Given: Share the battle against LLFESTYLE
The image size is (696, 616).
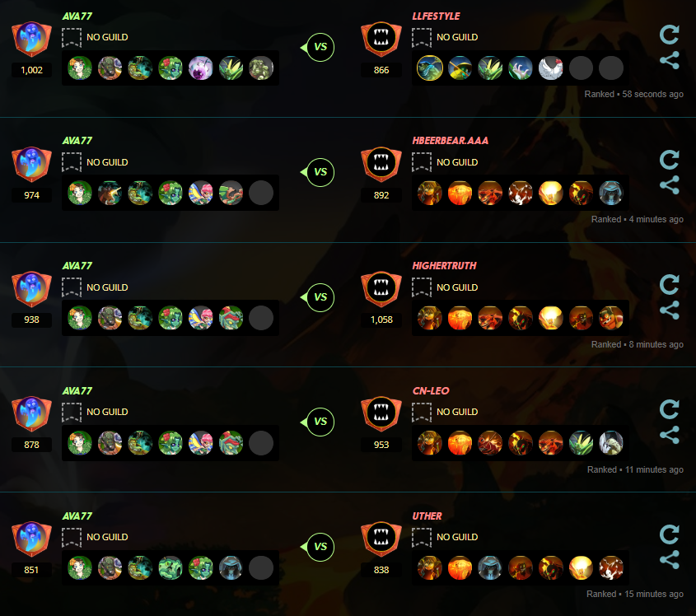Looking at the screenshot, I should tap(670, 60).
